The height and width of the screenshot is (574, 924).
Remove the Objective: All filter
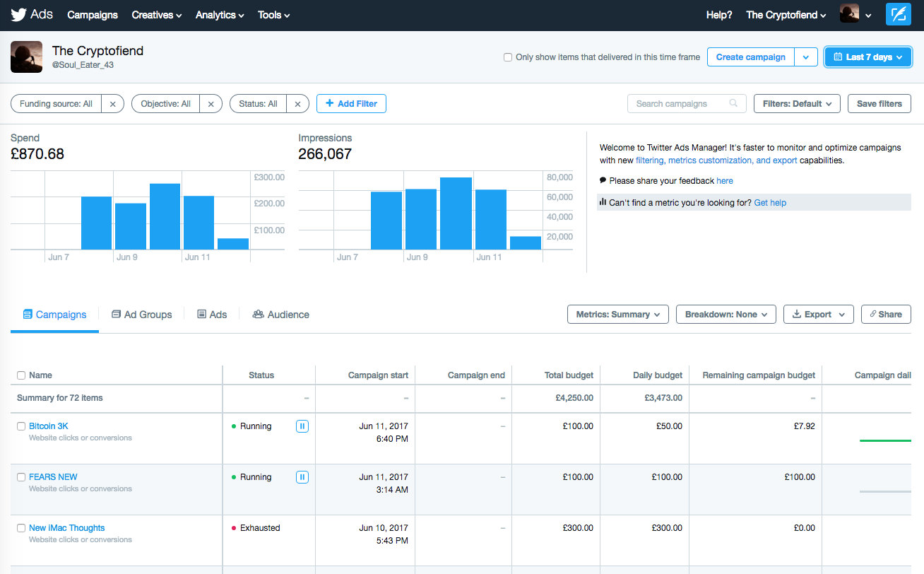point(211,104)
